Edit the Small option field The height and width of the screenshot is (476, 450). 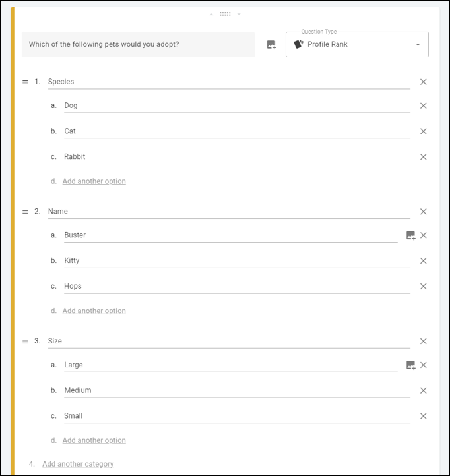click(237, 416)
